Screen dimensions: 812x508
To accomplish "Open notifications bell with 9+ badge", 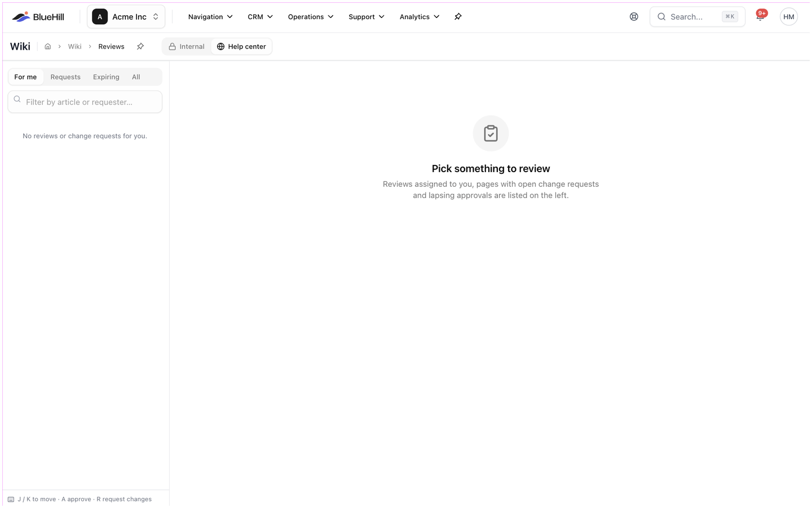I will [x=760, y=16].
